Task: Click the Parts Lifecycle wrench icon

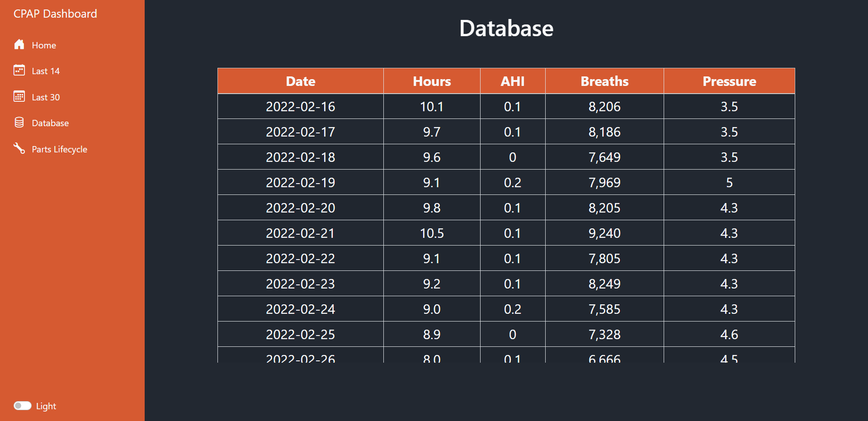Action: point(19,148)
